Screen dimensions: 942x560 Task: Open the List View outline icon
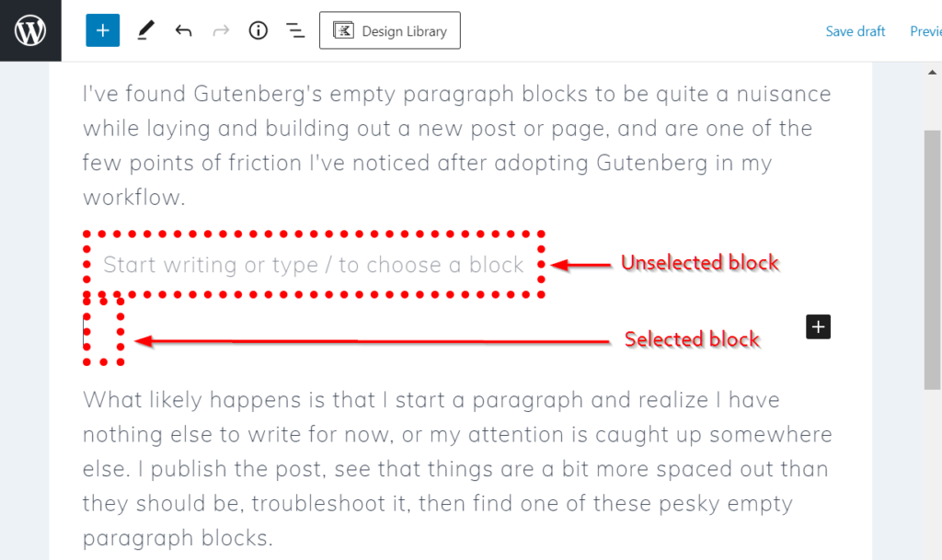tap(295, 30)
